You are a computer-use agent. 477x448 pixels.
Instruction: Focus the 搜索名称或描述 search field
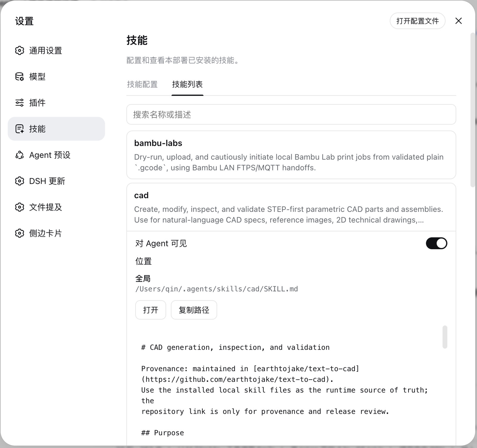pyautogui.click(x=291, y=114)
